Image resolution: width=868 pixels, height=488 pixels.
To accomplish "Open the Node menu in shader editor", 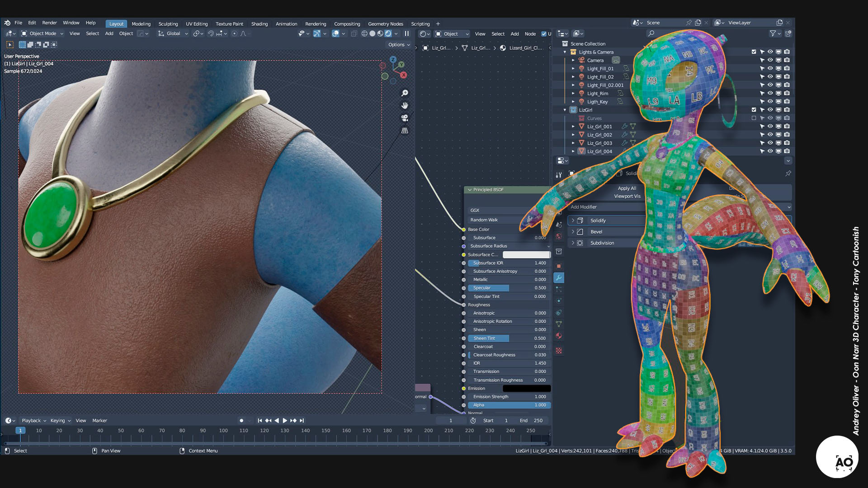I will 530,34.
